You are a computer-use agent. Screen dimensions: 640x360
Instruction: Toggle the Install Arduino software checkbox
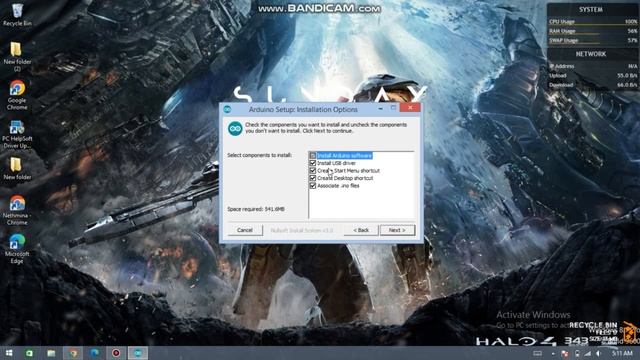pos(313,156)
